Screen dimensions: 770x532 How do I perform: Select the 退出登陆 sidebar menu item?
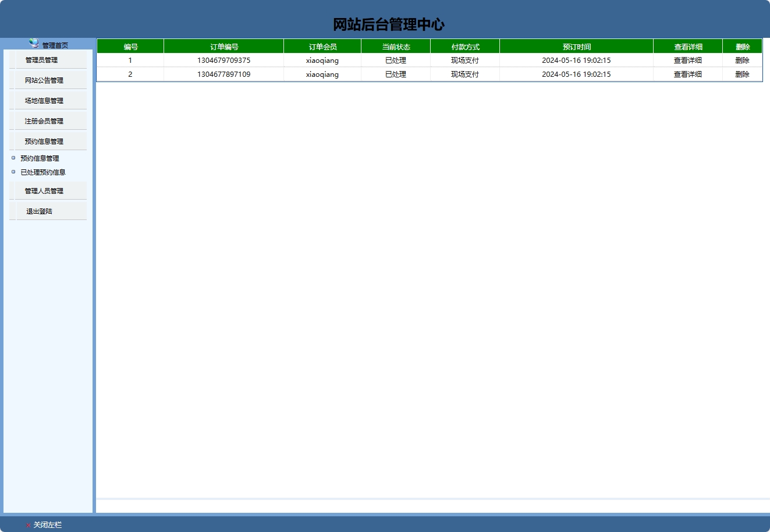(48, 211)
